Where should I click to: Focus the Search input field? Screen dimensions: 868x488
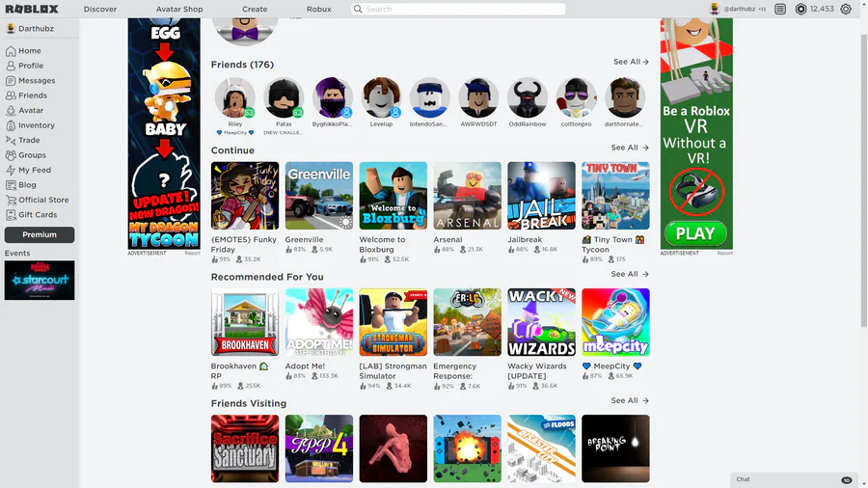coord(458,9)
